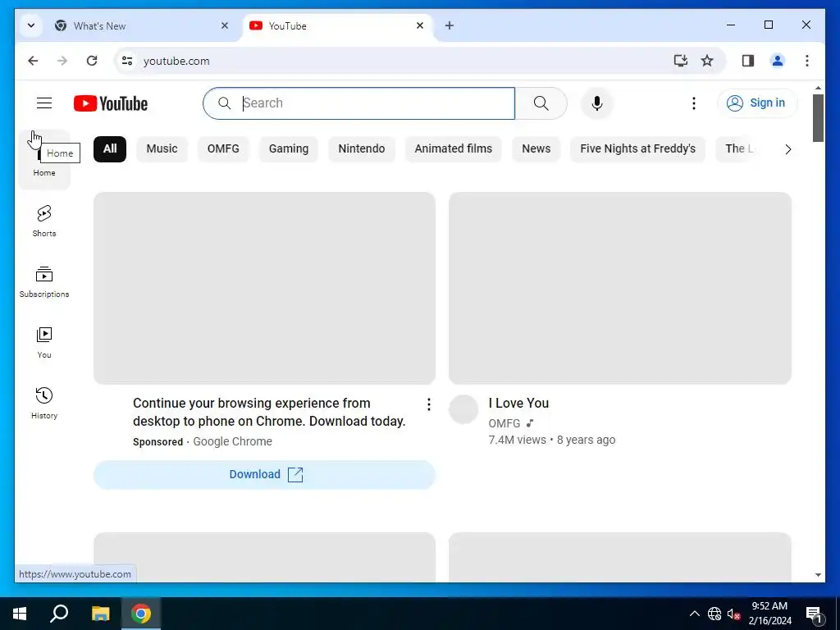The width and height of the screenshot is (840, 630).
Task: Click scrollbar down arrow
Action: coord(818,575)
